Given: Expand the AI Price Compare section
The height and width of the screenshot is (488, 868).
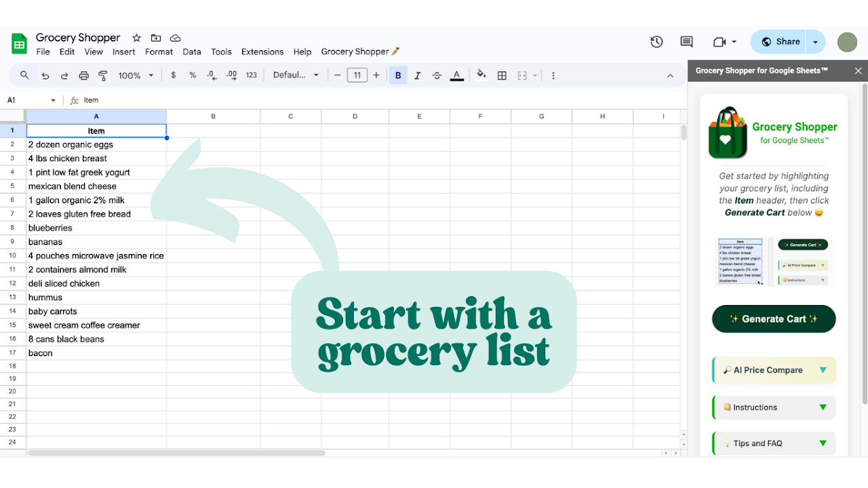Looking at the screenshot, I should [x=774, y=370].
